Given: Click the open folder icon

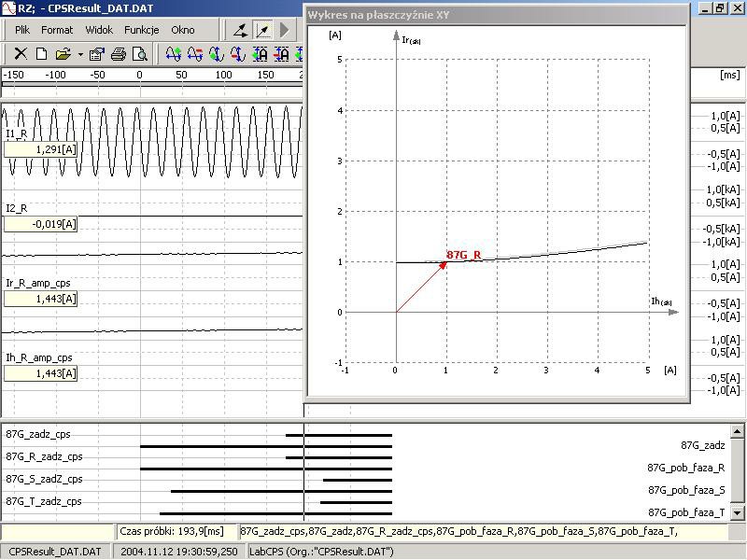Looking at the screenshot, I should tap(63, 54).
